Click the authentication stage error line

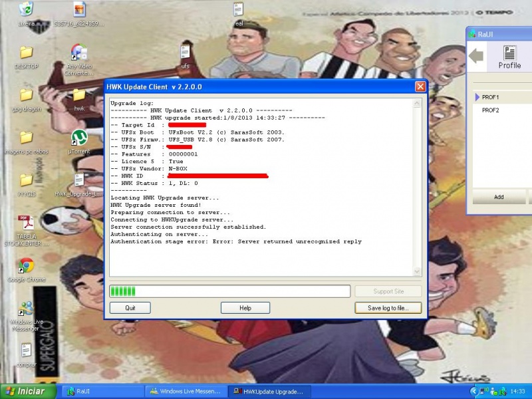pyautogui.click(x=236, y=241)
